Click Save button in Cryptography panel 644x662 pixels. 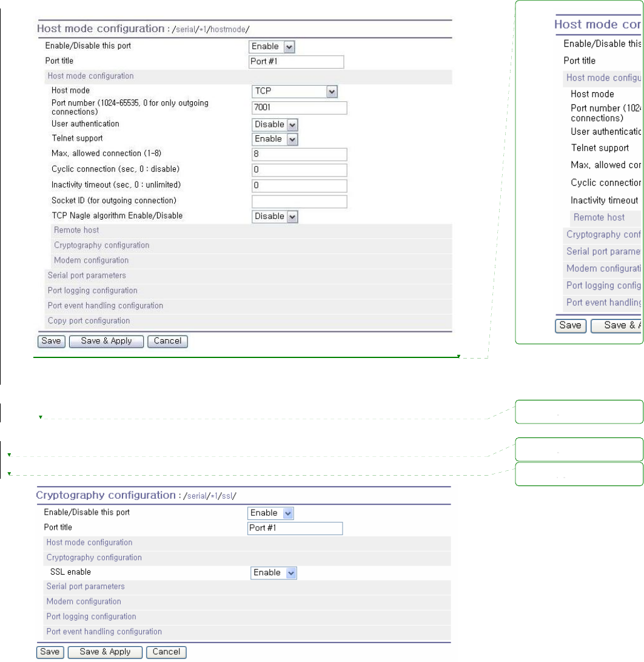50,652
